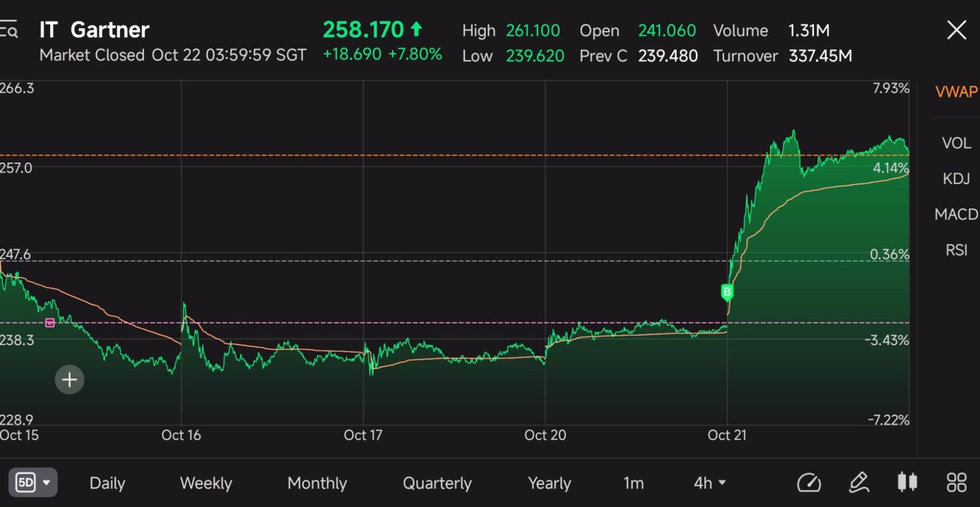Expand the 4h interval dropdown
Image resolution: width=980 pixels, height=507 pixels.
pyautogui.click(x=710, y=483)
